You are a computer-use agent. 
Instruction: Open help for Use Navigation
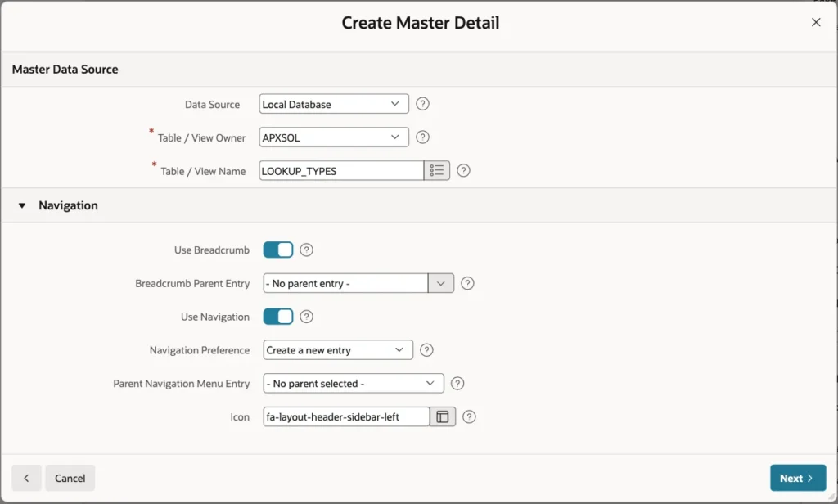[x=306, y=317]
